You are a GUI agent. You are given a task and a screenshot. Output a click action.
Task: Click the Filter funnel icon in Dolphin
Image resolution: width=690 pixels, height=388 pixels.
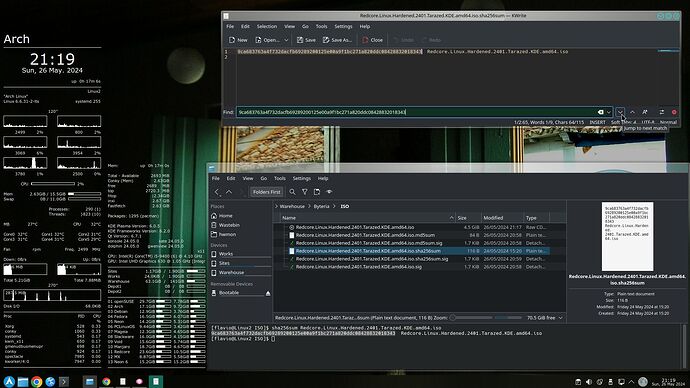pyautogui.click(x=305, y=192)
